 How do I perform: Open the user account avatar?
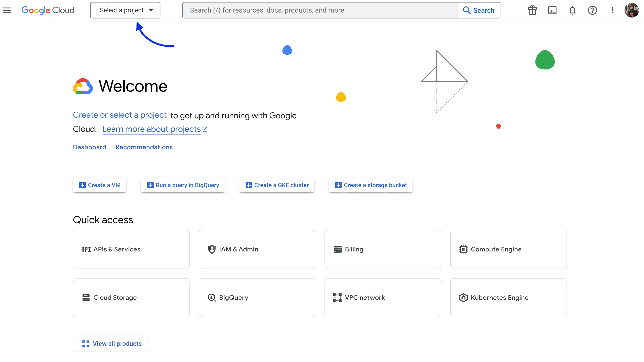click(x=632, y=10)
